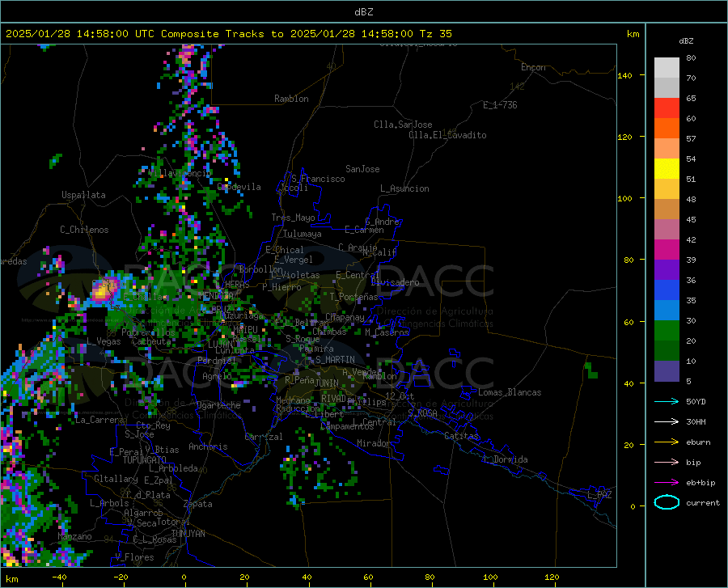Pick the violet 10 dBZ color band
The image size is (728, 588).
tap(667, 371)
